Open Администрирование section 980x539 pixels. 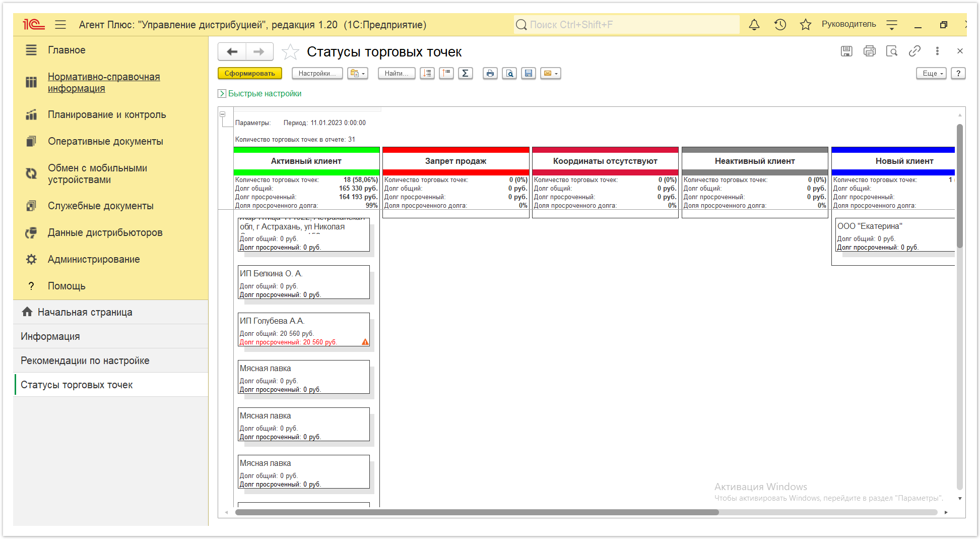[x=94, y=259]
